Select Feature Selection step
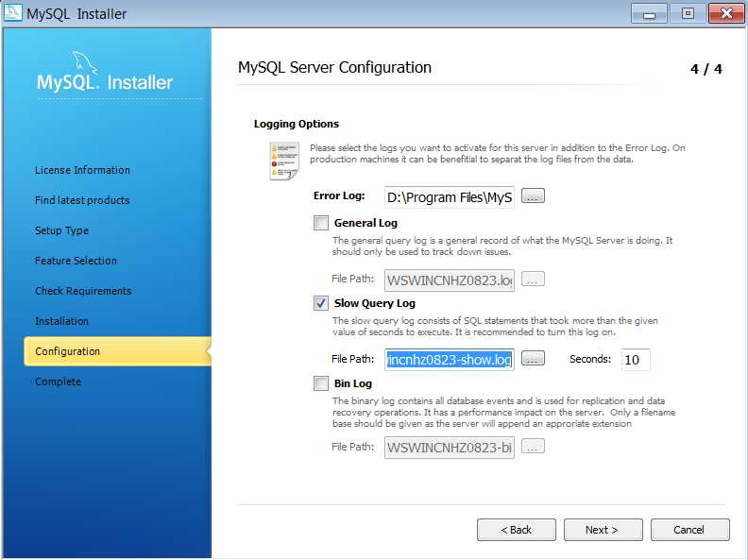This screenshot has height=560, width=748. (76, 261)
